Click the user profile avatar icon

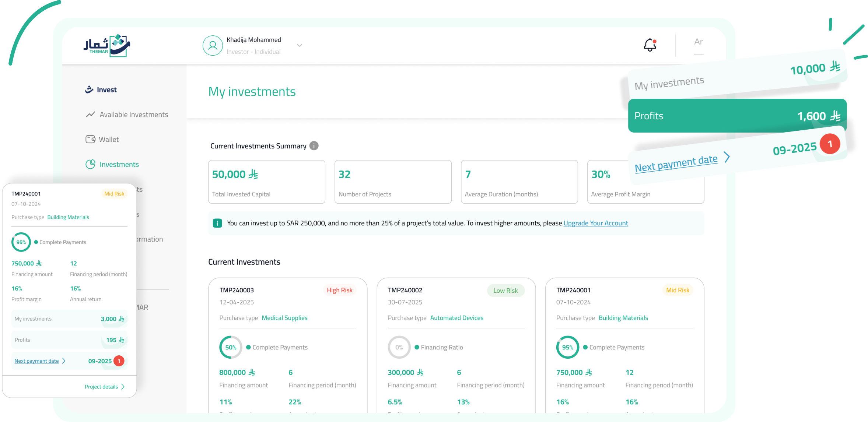pyautogui.click(x=213, y=46)
